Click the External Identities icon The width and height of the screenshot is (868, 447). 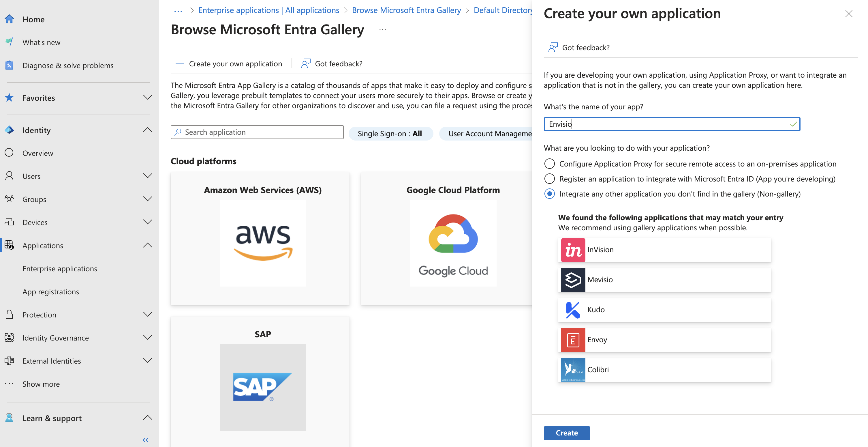pyautogui.click(x=10, y=361)
